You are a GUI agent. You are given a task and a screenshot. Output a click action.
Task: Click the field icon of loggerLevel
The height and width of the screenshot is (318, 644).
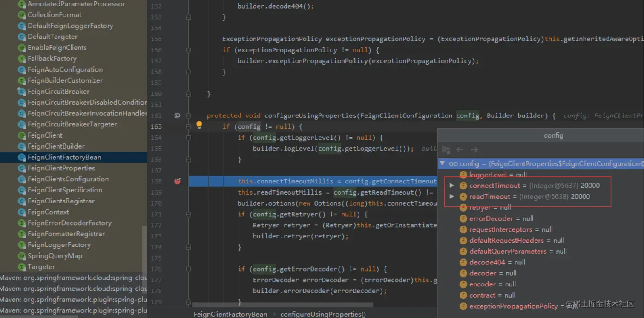(x=463, y=175)
